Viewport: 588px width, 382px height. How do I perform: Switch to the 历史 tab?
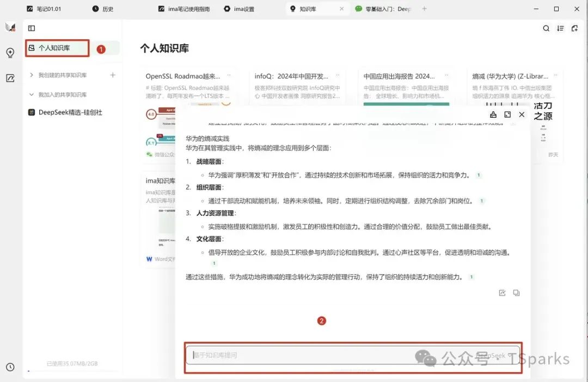tap(103, 9)
